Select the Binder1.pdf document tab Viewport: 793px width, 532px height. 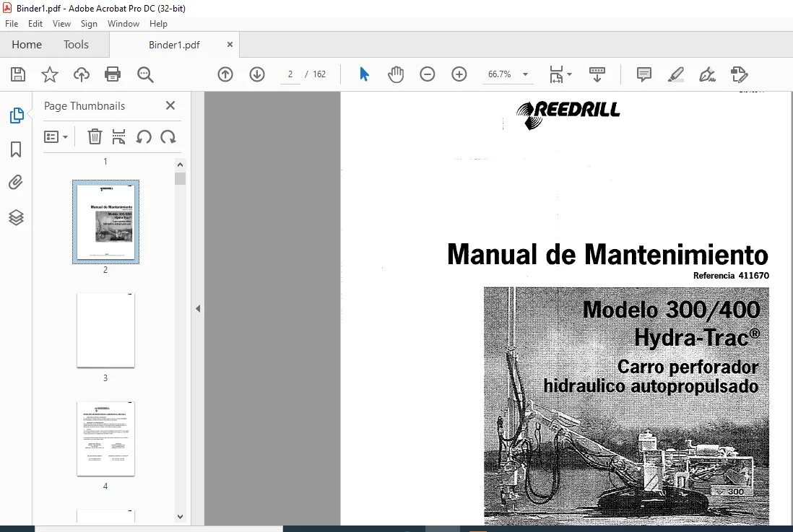174,45
